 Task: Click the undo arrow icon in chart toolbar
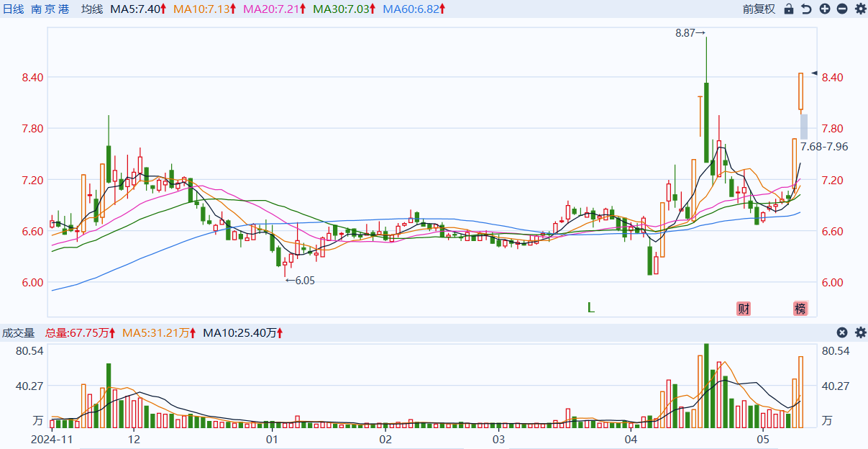pyautogui.click(x=806, y=9)
